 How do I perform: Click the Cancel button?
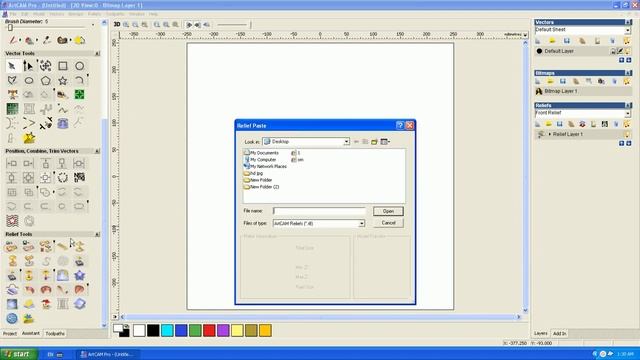[x=388, y=223]
